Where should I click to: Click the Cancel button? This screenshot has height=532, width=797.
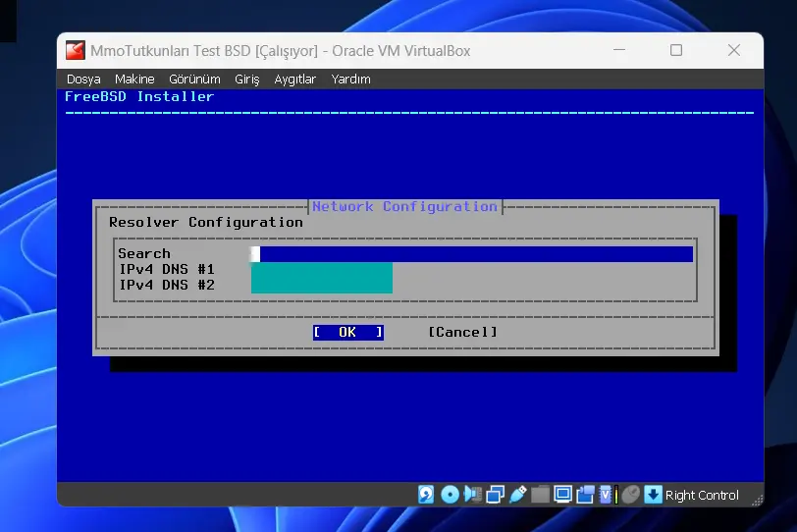[462, 333]
